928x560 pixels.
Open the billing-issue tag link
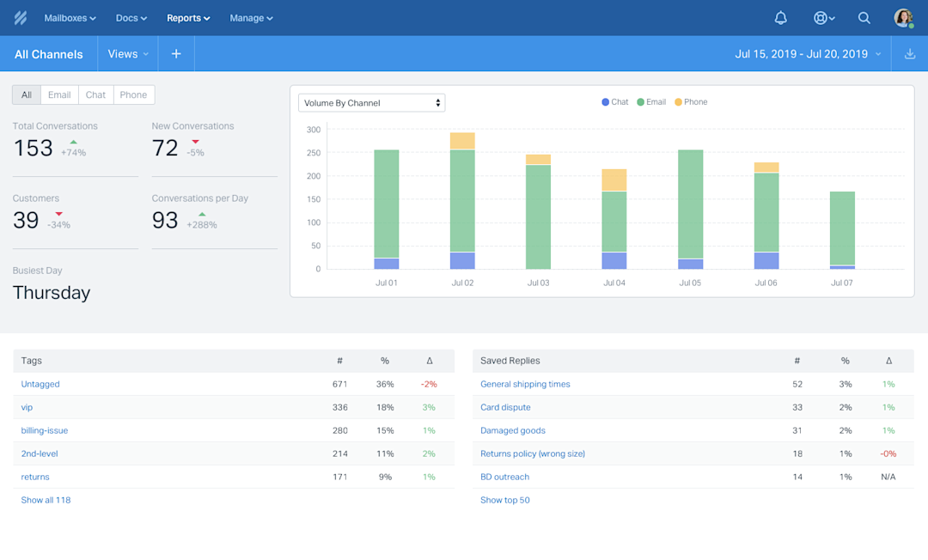pos(45,430)
